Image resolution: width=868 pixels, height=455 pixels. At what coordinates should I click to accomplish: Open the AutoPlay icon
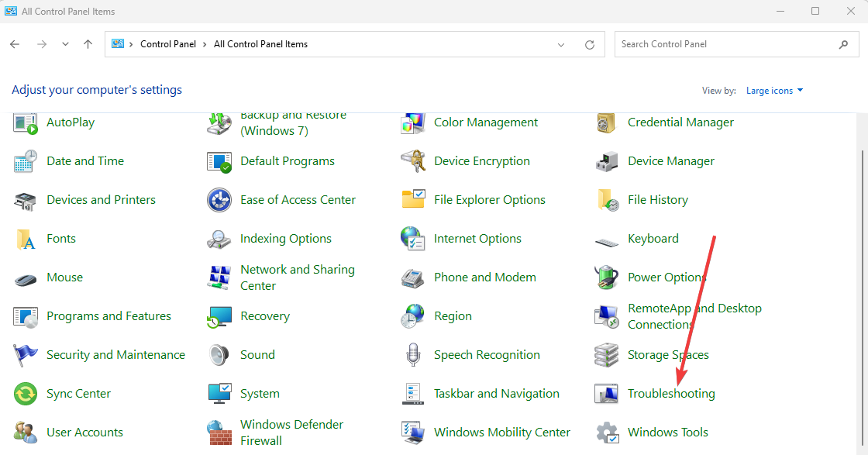tap(25, 123)
